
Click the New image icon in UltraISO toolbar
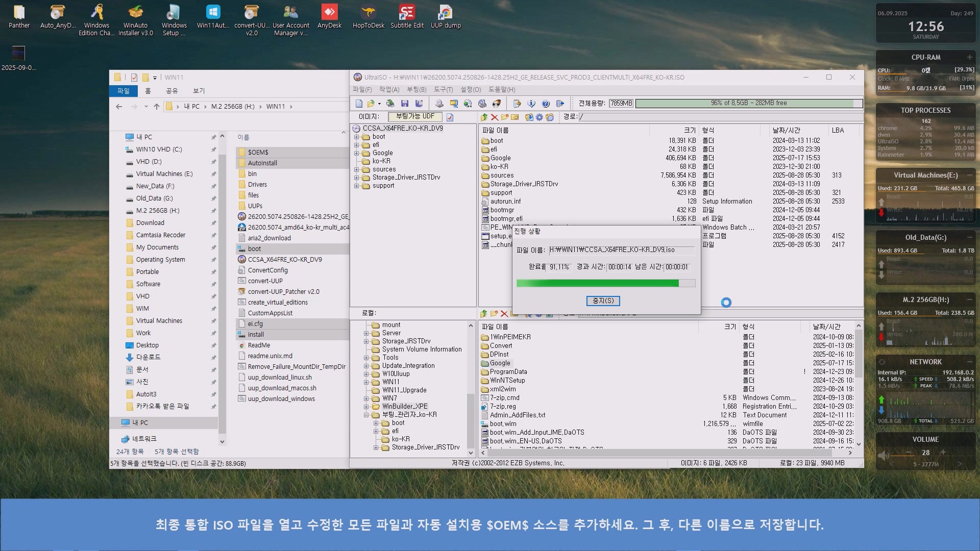tap(359, 104)
